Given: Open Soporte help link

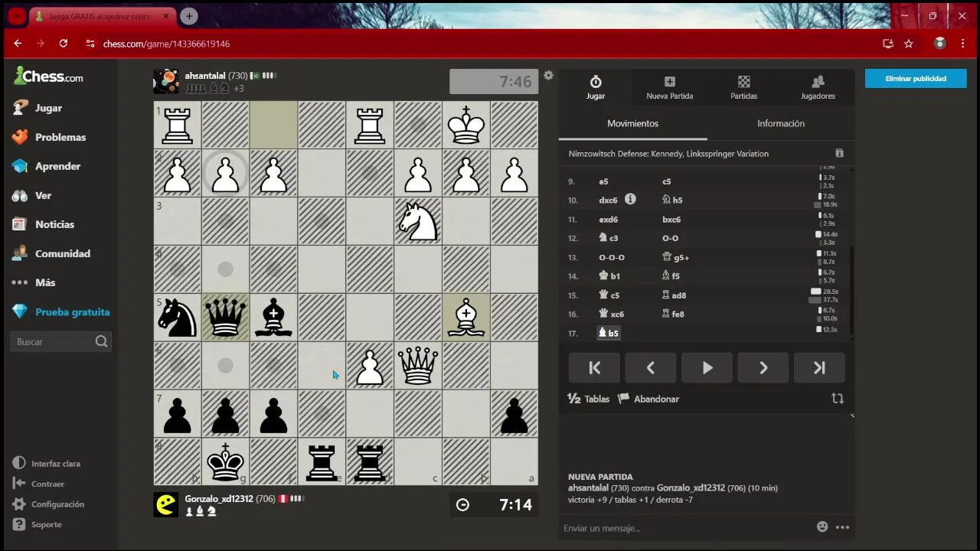Looking at the screenshot, I should point(37,524).
